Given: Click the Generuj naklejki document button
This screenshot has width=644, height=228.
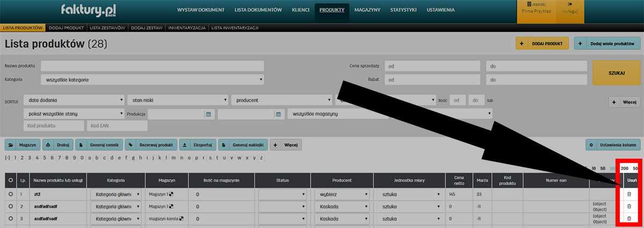Looking at the screenshot, I should (243, 145).
